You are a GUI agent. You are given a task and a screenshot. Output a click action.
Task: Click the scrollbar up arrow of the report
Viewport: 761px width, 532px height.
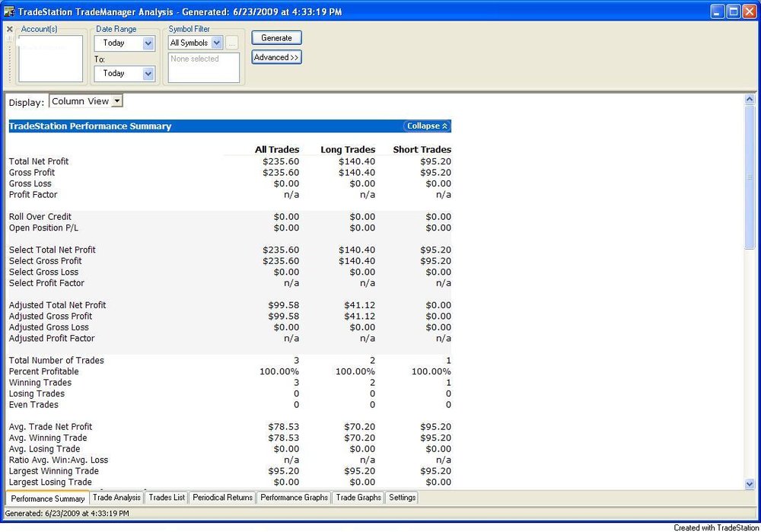750,100
